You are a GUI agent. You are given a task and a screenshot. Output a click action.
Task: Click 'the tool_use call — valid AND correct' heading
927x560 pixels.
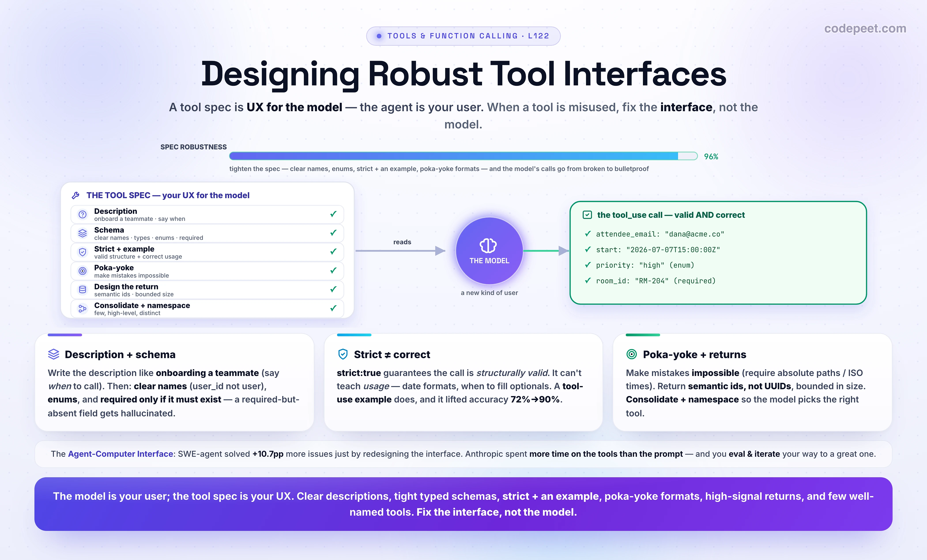point(671,215)
